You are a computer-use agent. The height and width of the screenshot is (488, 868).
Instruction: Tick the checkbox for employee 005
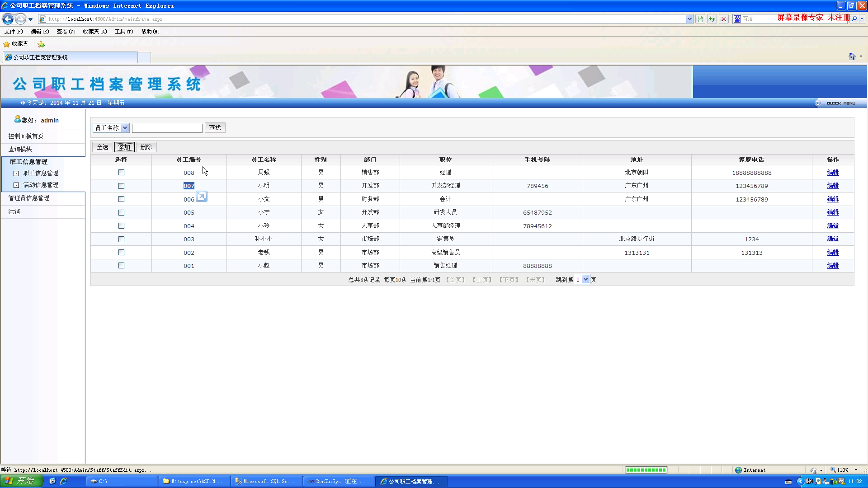(x=121, y=212)
